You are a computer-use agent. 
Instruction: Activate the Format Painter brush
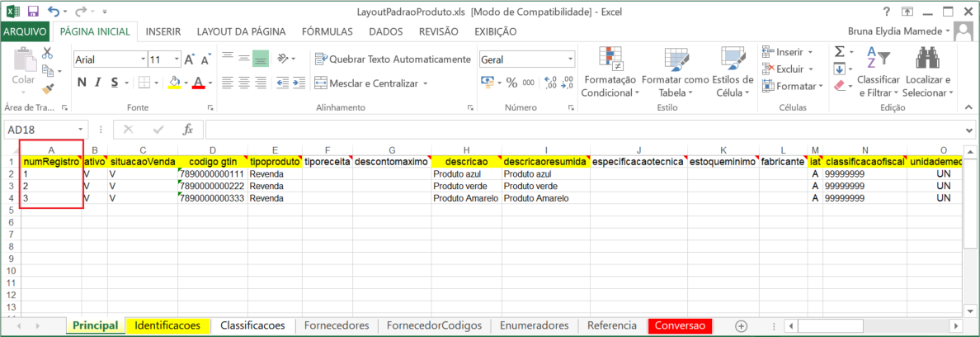[48, 88]
